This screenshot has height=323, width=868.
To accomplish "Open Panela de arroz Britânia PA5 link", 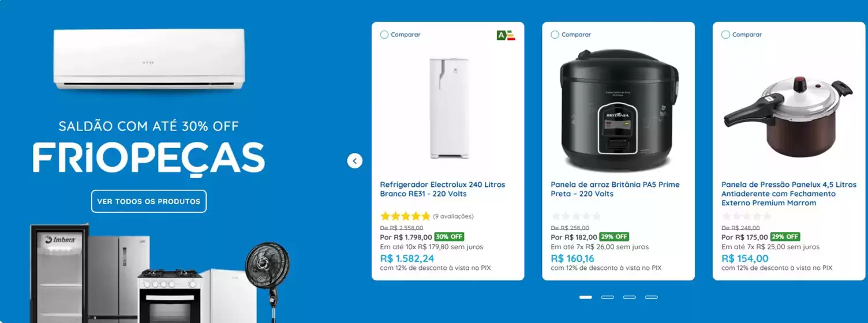I will click(615, 189).
